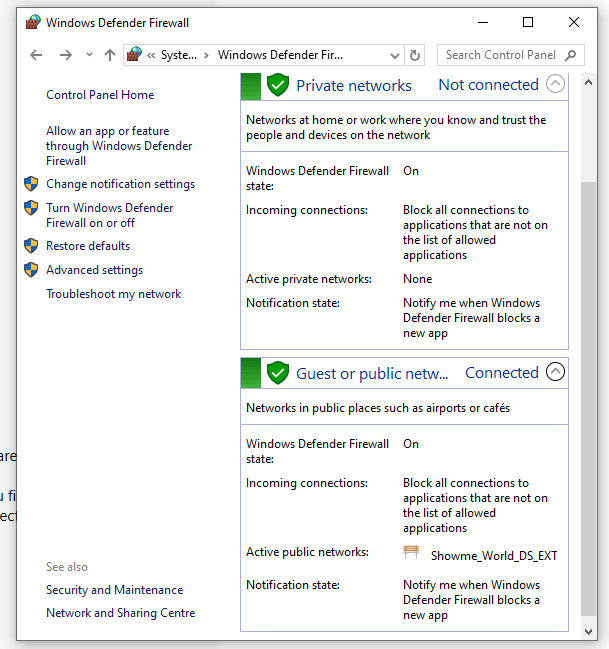Click the firewall icon in address bar
Viewport: 609px width, 649px height.
[x=134, y=55]
